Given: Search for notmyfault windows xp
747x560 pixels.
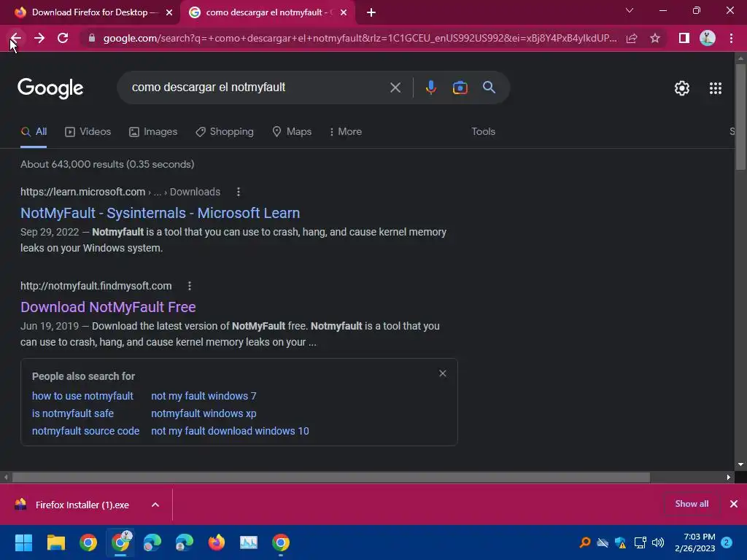Looking at the screenshot, I should pyautogui.click(x=204, y=414).
